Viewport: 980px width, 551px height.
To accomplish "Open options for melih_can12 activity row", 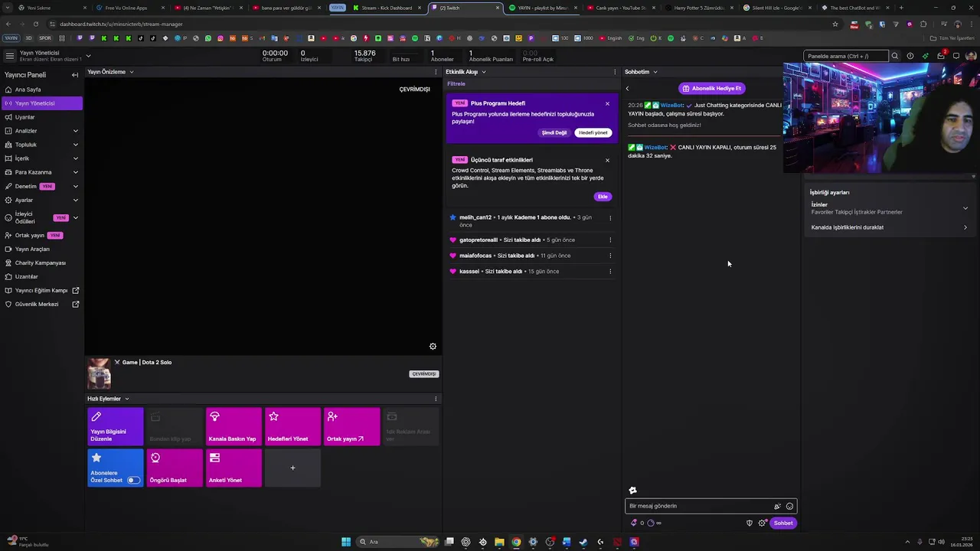I will tap(610, 218).
